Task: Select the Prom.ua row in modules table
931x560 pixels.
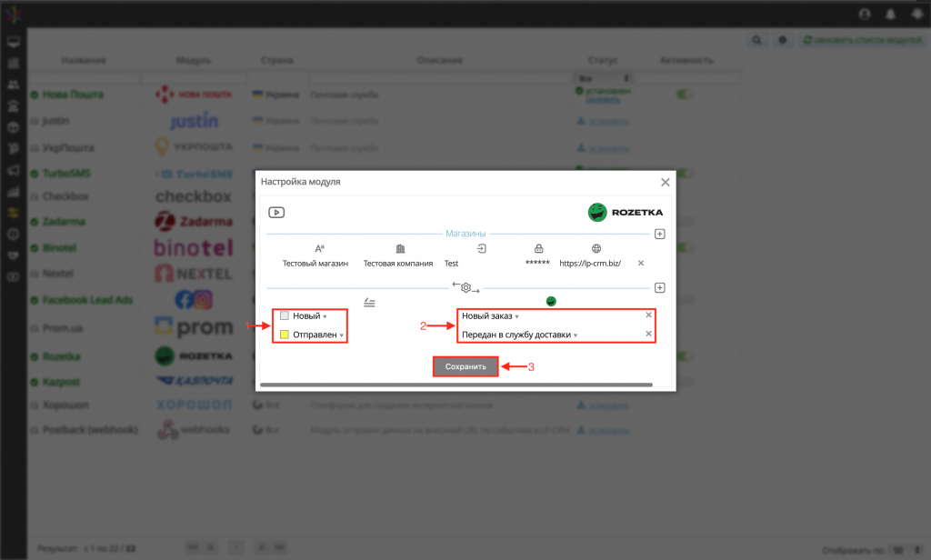Action: 63,328
